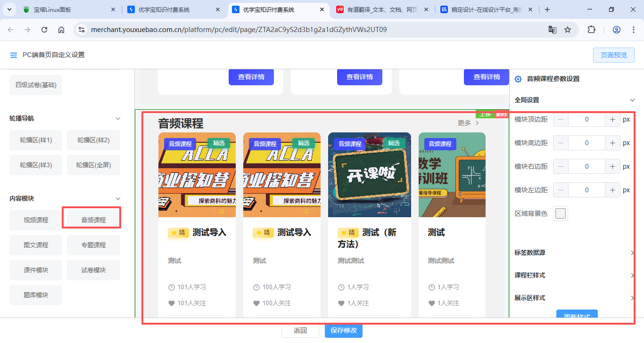644x343 pixels.
Task: Select the 视频课程 content module
Action: [x=36, y=220]
